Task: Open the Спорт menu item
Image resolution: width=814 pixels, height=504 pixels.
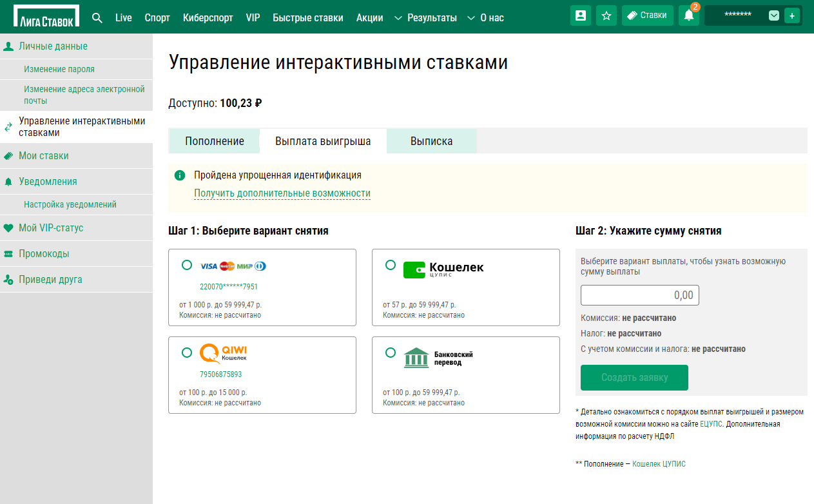Action: click(x=157, y=17)
